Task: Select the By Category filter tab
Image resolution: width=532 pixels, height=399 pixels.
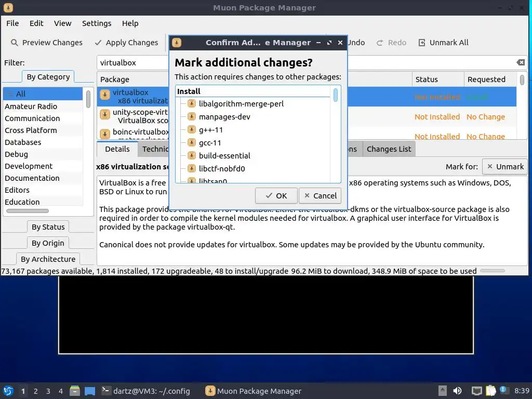Action: pos(48,77)
